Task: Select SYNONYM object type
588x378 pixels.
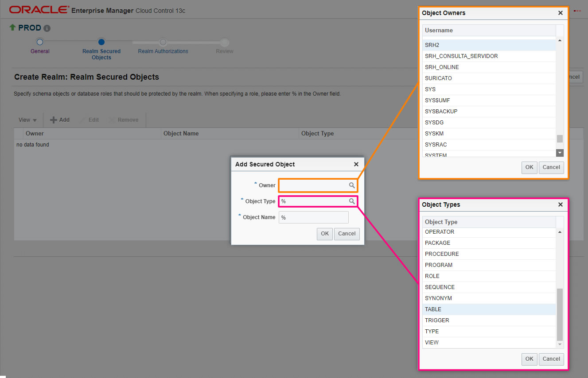Action: [x=489, y=298]
